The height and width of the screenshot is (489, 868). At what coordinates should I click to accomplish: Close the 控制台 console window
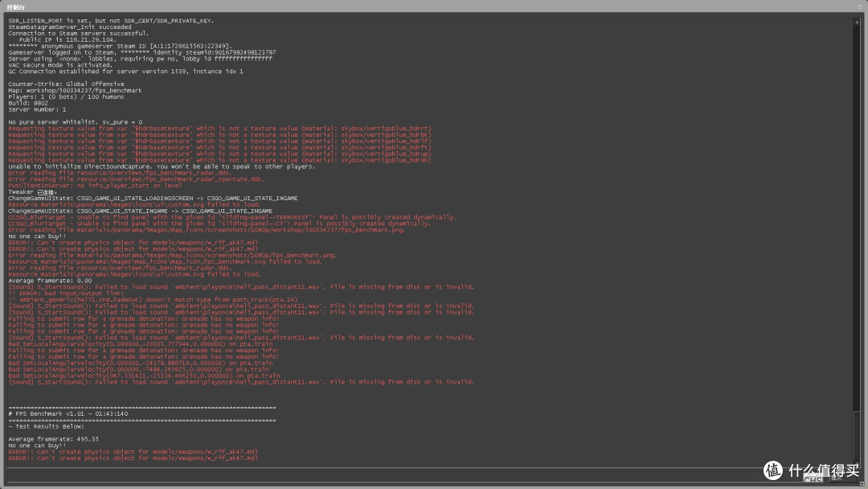pos(860,6)
